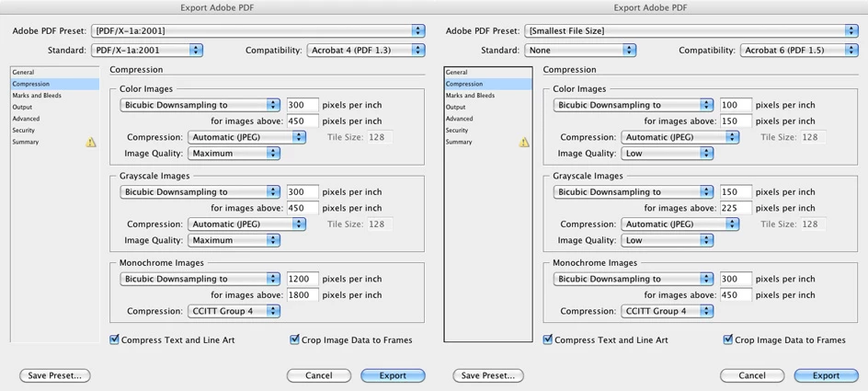868x391 pixels.
Task: Open Grayscale Image Quality Low dropdown
Action: [x=667, y=240]
